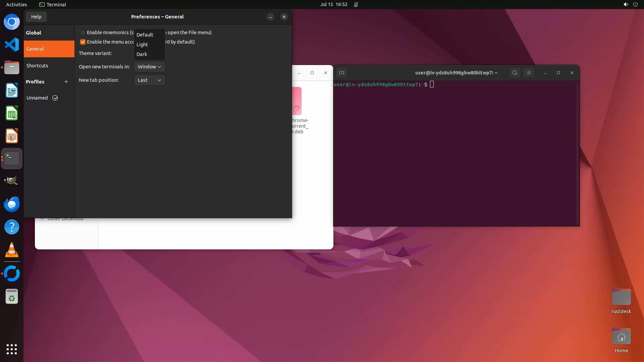The height and width of the screenshot is (362, 644).
Task: Disable the menu accelerator key checkbox
Action: 83,42
